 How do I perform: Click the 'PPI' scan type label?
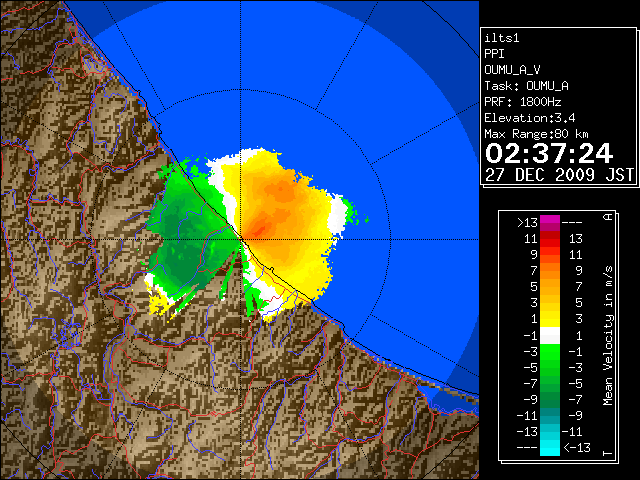494,54
